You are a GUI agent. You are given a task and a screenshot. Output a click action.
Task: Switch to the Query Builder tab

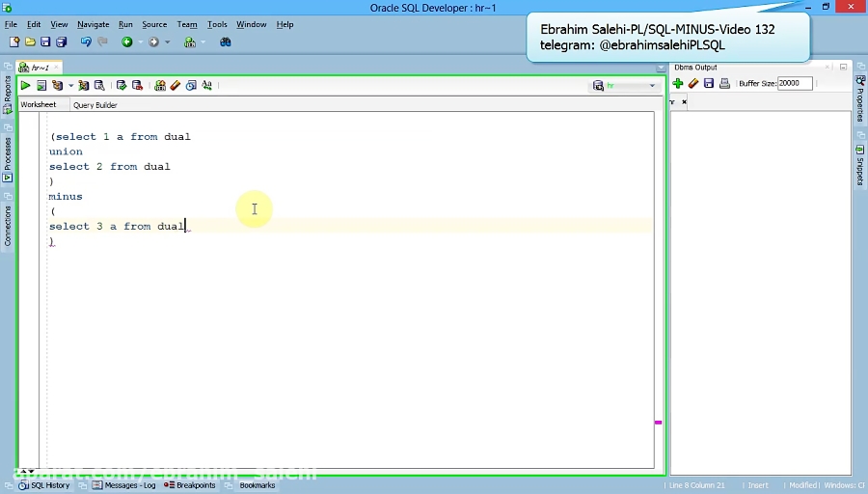95,104
